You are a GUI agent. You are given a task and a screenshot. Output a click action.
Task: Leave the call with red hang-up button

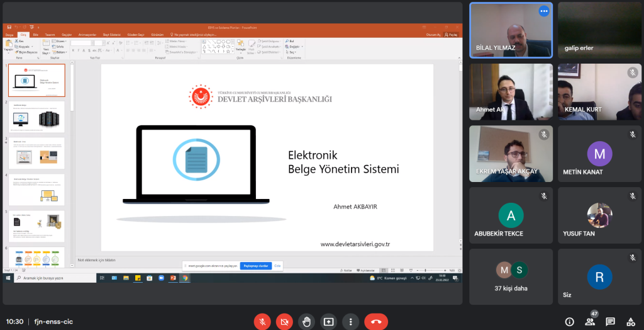(376, 322)
